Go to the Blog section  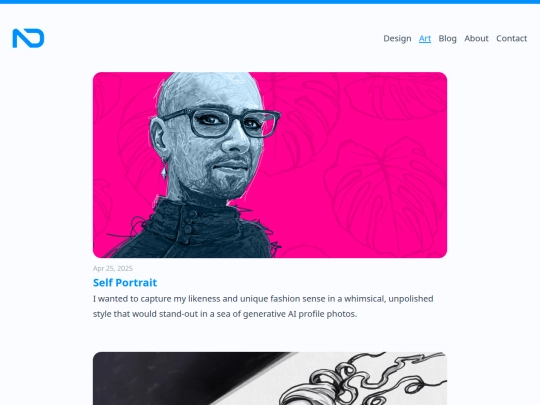(447, 39)
